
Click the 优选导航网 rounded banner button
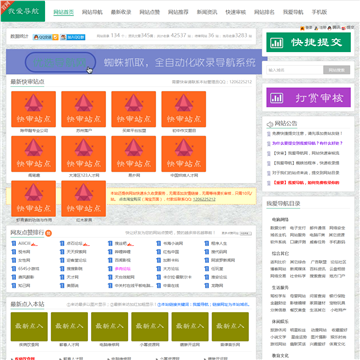(60, 62)
